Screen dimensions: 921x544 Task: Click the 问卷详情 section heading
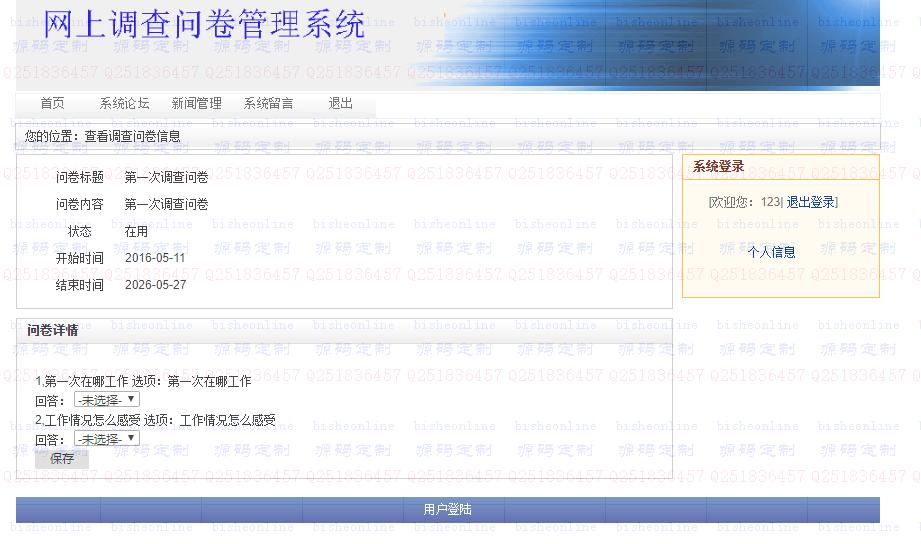52,330
